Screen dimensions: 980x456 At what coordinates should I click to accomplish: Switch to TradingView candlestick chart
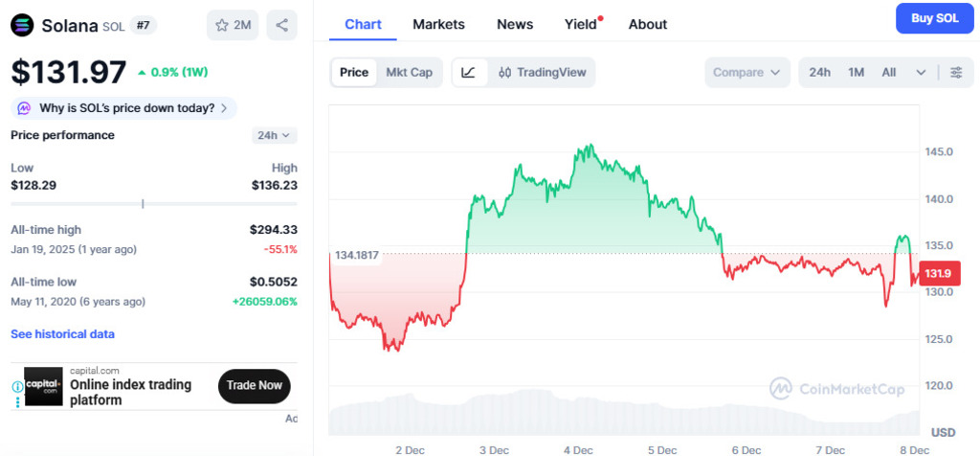click(543, 72)
